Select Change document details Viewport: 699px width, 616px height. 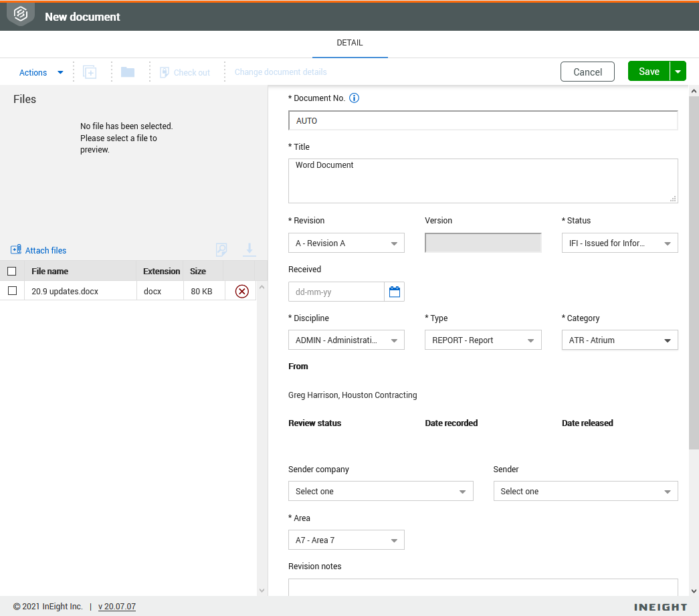pyautogui.click(x=280, y=72)
